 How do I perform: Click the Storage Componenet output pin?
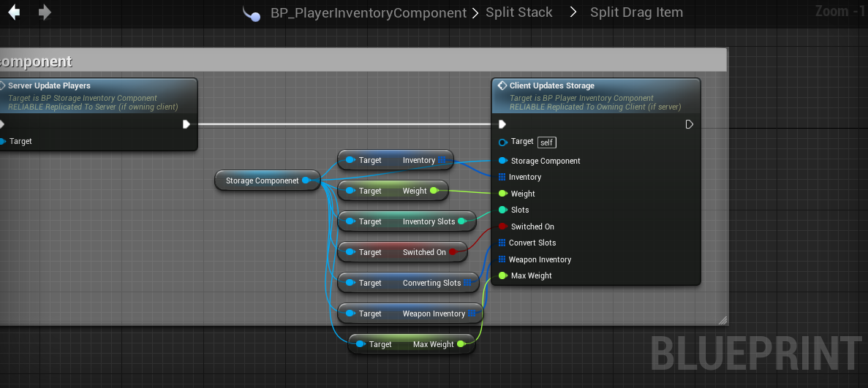tap(306, 180)
